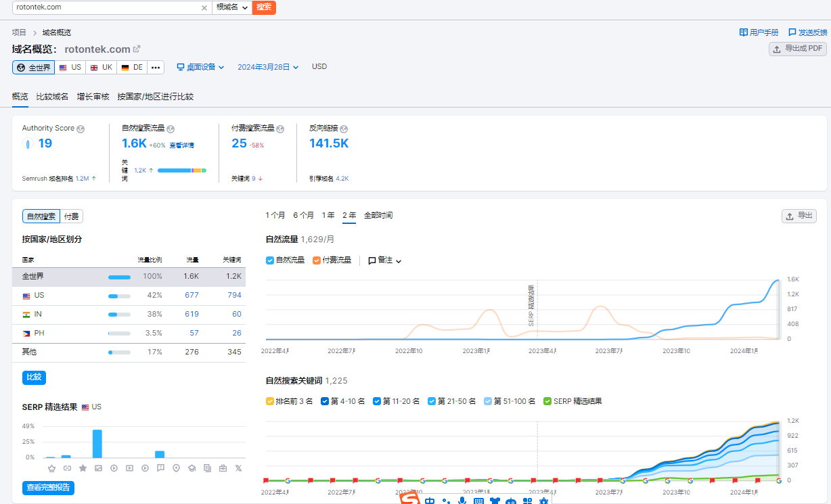Click the 查看完整报告 button
Image resolution: width=831 pixels, height=504 pixels.
tap(48, 488)
